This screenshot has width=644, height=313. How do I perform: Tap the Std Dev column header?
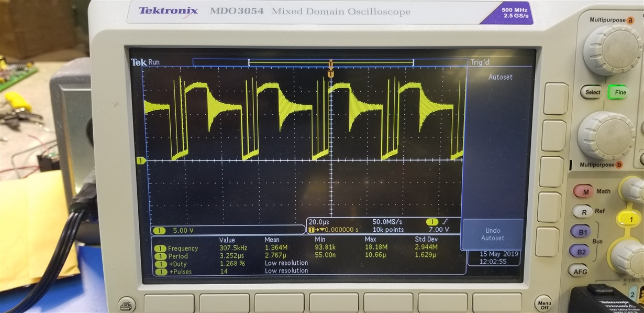(426, 240)
